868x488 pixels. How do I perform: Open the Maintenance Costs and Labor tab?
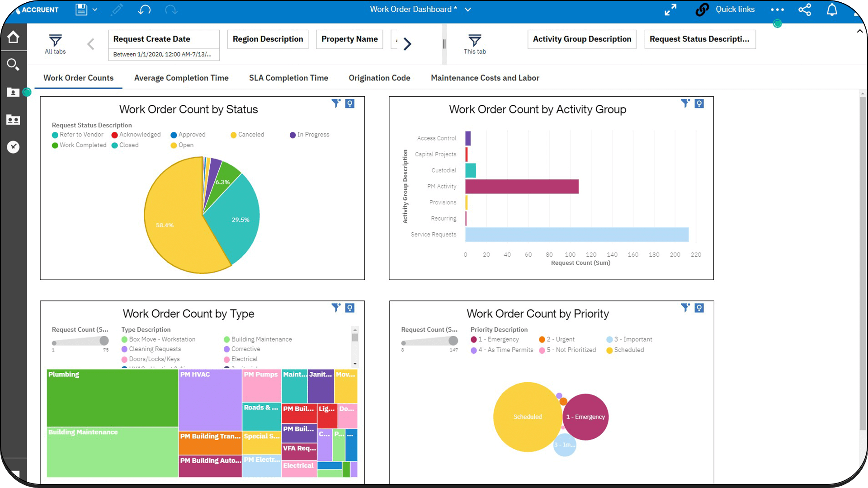[485, 78]
